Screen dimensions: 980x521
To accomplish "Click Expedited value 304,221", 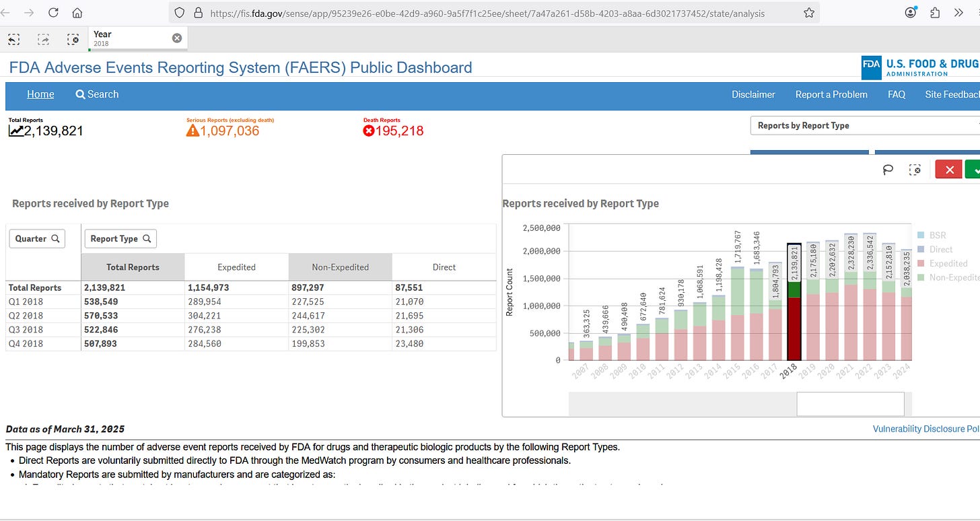I will click(x=209, y=316).
